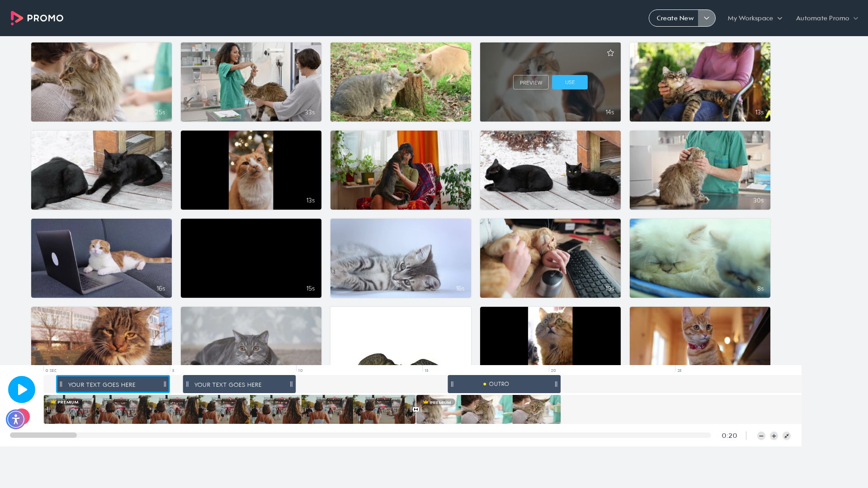This screenshot has height=488, width=868.
Task: Zoom in the timeline with plus
Action: (x=774, y=436)
